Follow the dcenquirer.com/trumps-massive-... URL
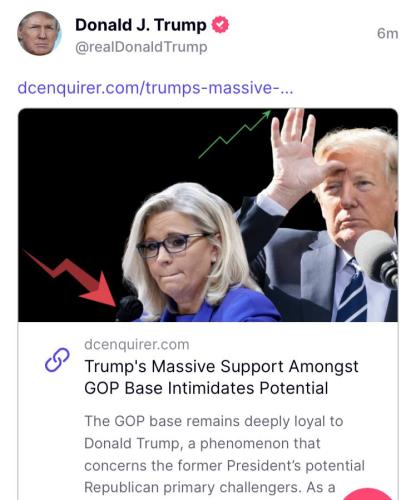Image resolution: width=416 pixels, height=500 pixels. pyautogui.click(x=155, y=88)
